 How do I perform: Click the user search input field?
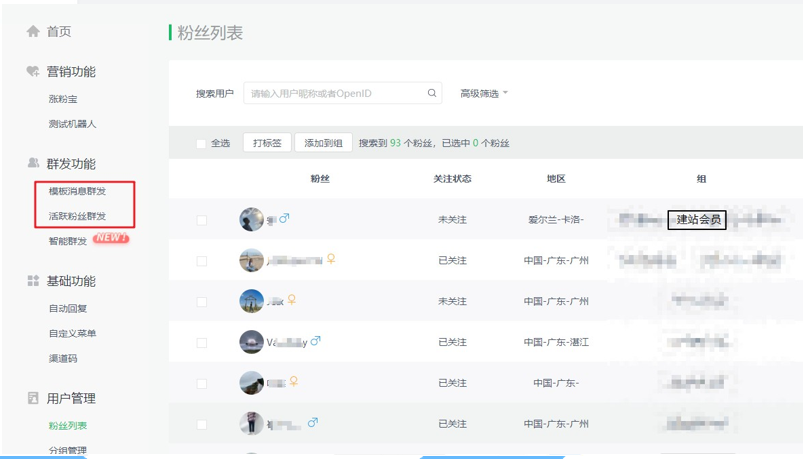click(x=335, y=93)
